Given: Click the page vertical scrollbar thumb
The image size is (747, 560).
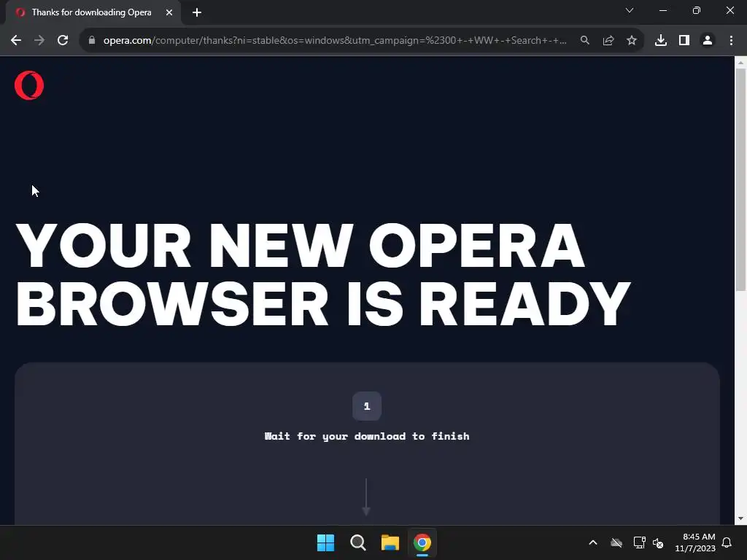Looking at the screenshot, I should (741, 179).
